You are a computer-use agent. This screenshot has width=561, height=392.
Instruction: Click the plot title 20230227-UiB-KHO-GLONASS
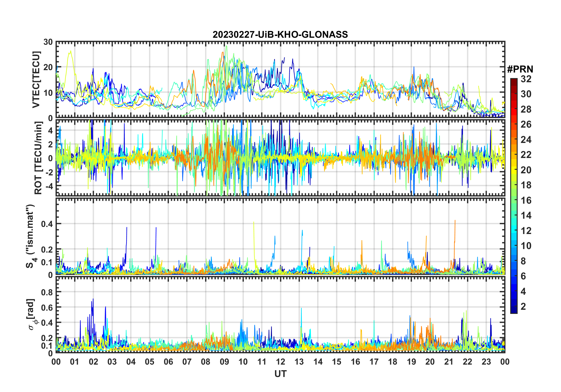(x=280, y=35)
